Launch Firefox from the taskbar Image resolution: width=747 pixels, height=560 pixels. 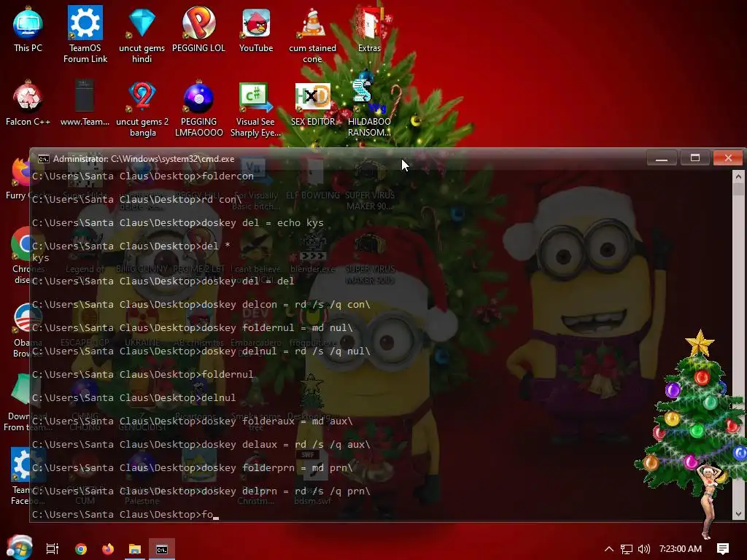pos(108,549)
